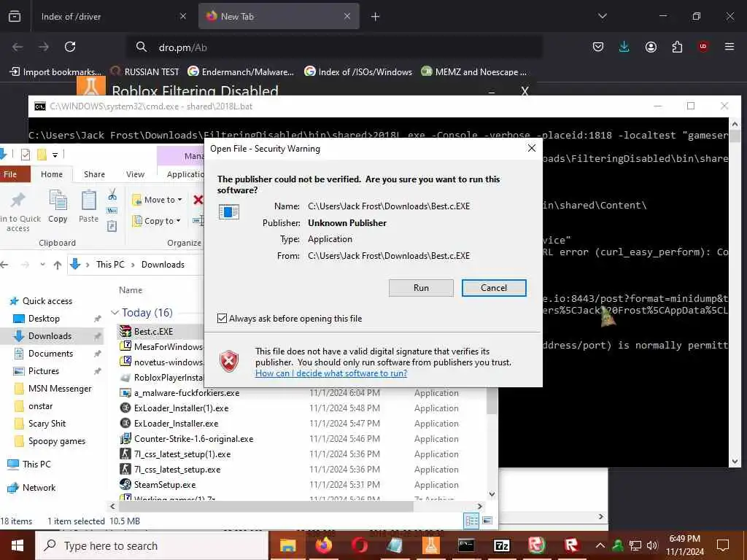Open the recent locations dropdown in Explorer
Image resolution: width=747 pixels, height=560 pixels.
pyautogui.click(x=42, y=264)
